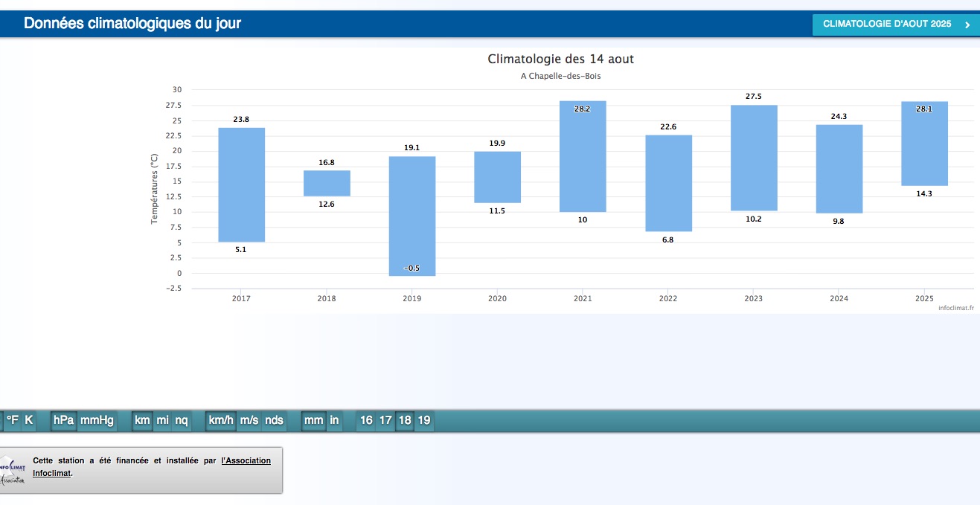Click the 2019 temperature bar
The height and width of the screenshot is (505, 980).
[x=412, y=216]
